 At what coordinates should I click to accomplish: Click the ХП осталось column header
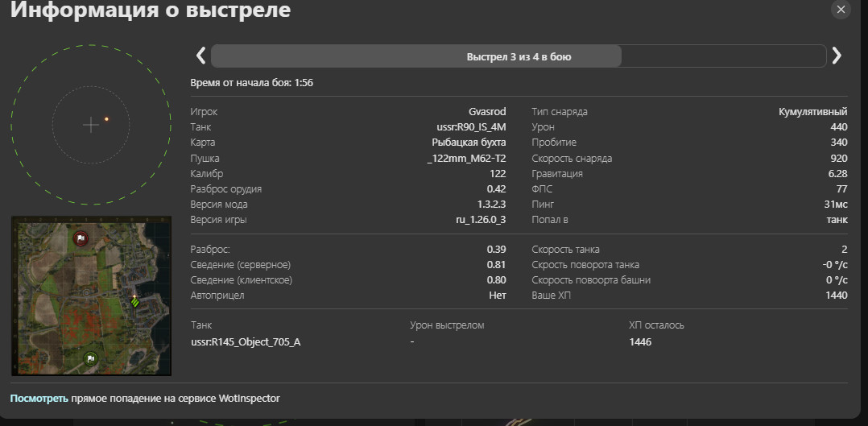click(x=656, y=325)
